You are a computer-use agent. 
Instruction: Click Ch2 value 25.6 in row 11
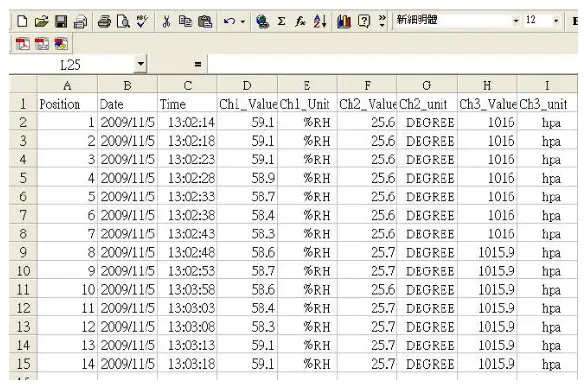pyautogui.click(x=367, y=290)
